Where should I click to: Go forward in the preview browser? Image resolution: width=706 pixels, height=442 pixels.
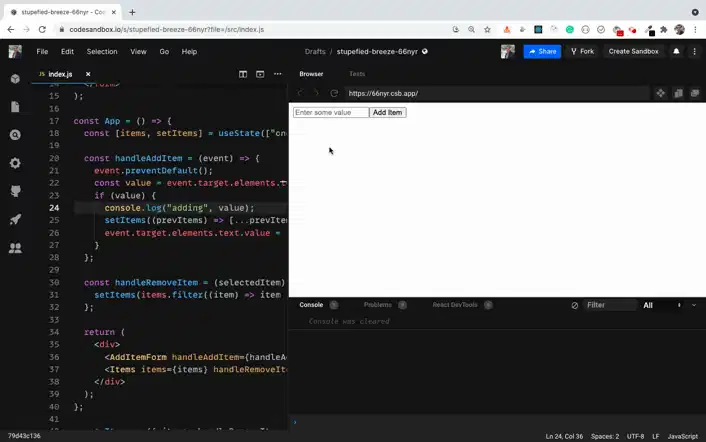317,93
